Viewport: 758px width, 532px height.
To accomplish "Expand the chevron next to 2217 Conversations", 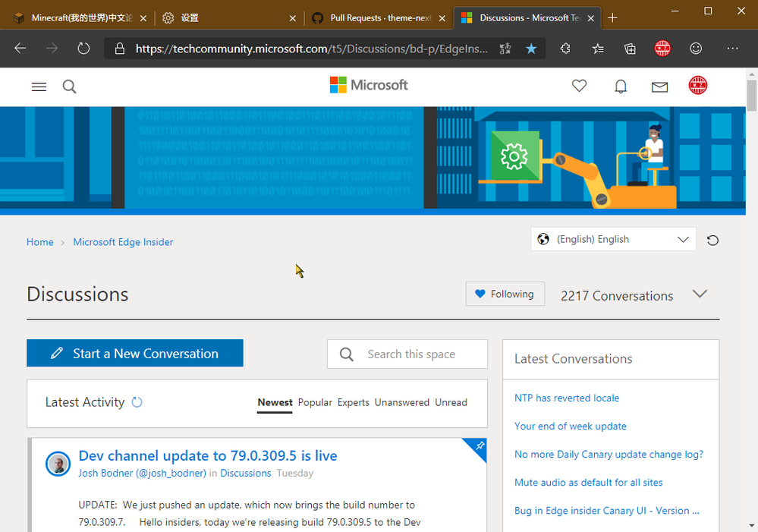I will 700,294.
